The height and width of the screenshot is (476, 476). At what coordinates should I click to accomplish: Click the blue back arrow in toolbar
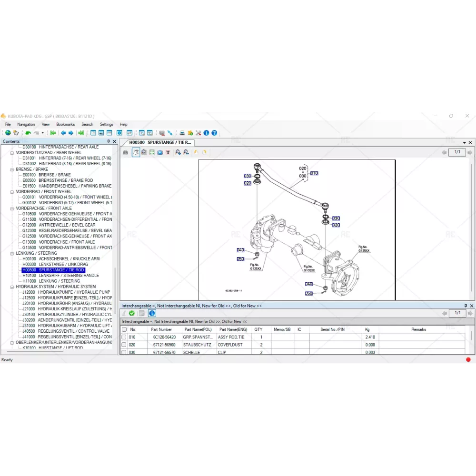[x=63, y=133]
